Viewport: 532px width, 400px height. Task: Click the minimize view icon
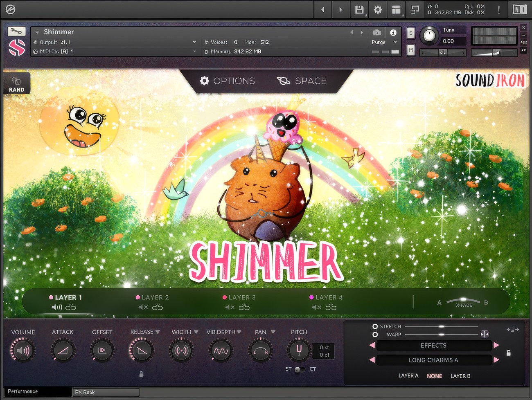[415, 9]
